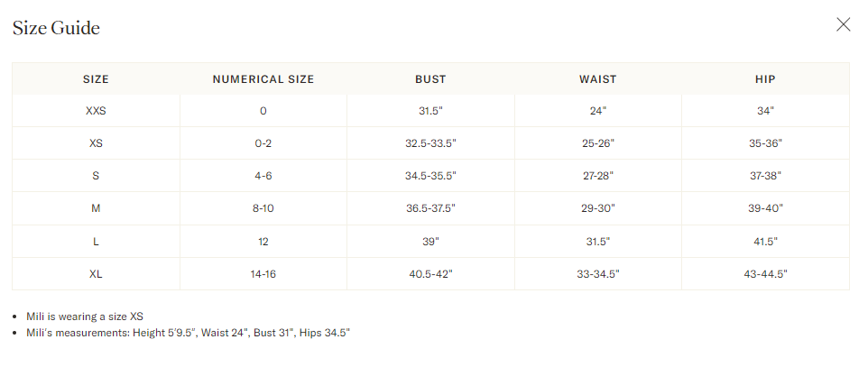868x367 pixels.
Task: Select the XXS size row label
Action: [x=96, y=111]
